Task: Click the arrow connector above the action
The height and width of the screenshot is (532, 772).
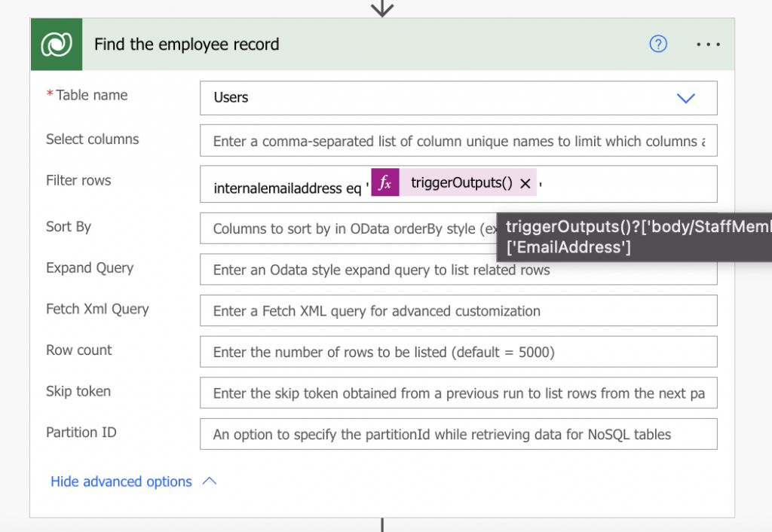Action: 383,8
